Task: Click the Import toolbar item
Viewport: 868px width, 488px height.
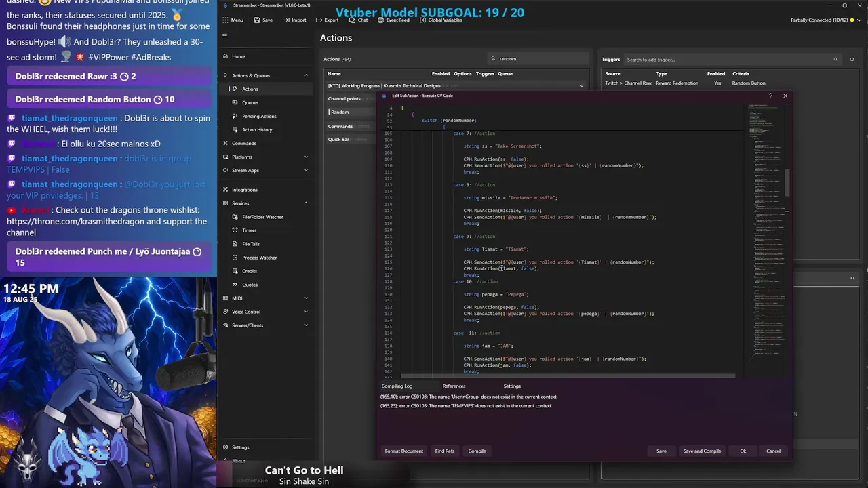Action: point(294,20)
